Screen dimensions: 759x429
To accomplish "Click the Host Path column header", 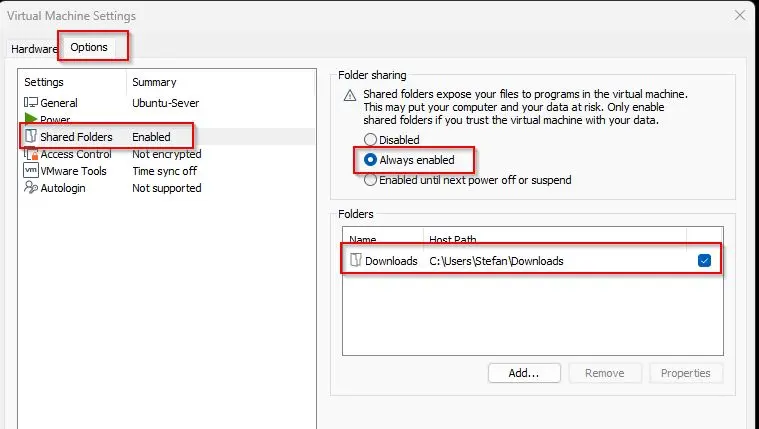I will [x=456, y=240].
